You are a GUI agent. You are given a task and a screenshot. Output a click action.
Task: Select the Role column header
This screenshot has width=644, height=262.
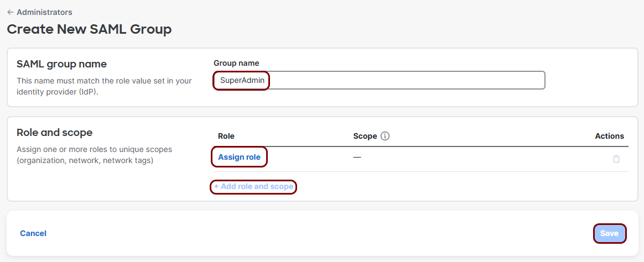(226, 136)
